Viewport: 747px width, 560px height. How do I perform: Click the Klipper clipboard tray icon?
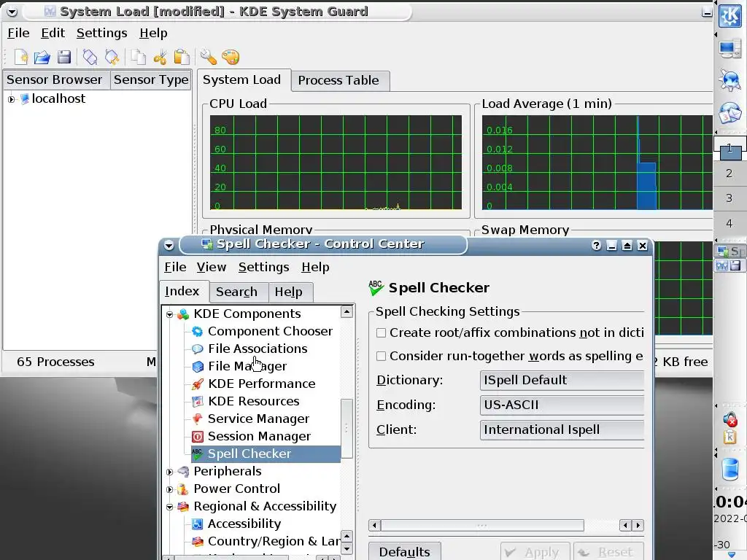click(x=729, y=437)
